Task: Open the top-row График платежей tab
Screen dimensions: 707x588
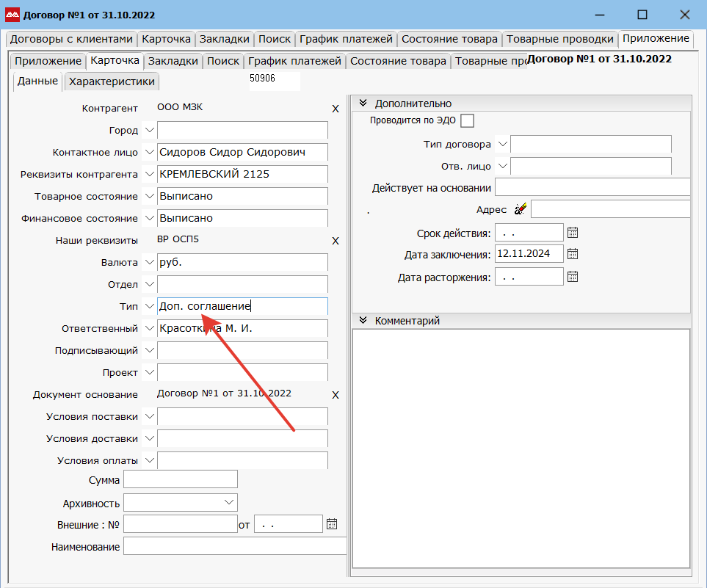Action: (x=346, y=39)
